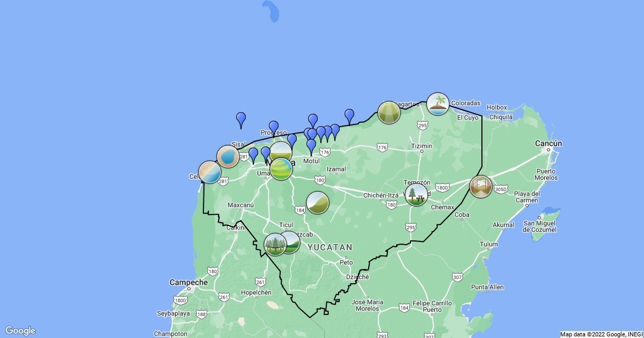Click the easternmost blue pin on north coast
This screenshot has height=338, width=644.
click(349, 115)
